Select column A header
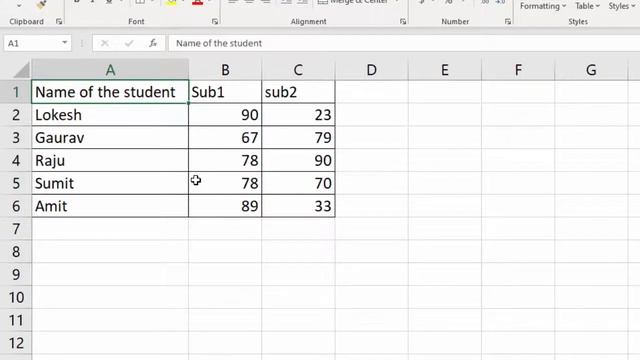 tap(110, 70)
